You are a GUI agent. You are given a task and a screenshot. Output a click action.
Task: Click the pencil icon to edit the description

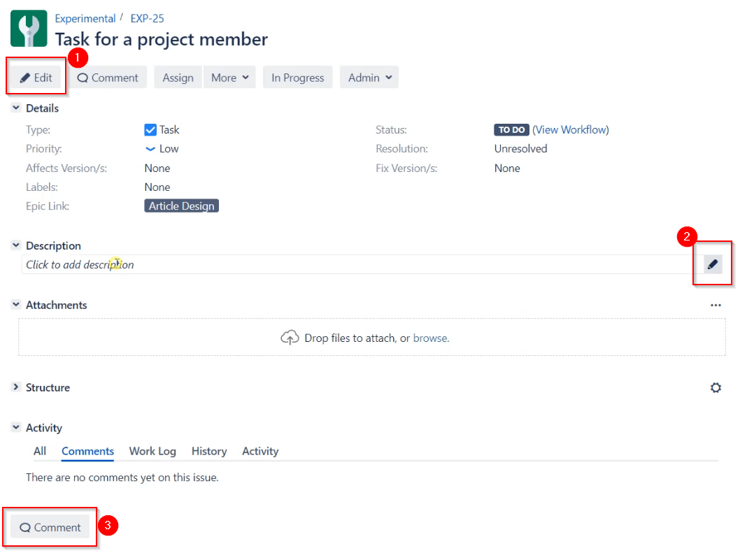(712, 264)
